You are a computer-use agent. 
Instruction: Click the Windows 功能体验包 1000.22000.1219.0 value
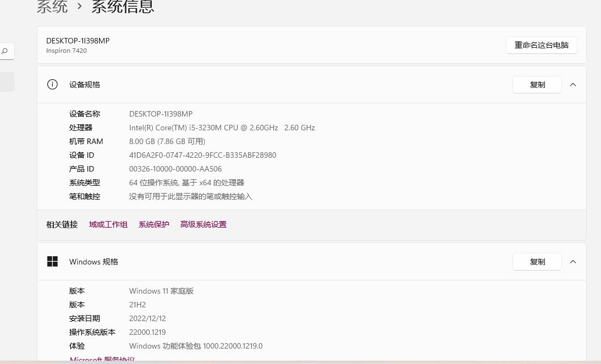click(x=196, y=346)
